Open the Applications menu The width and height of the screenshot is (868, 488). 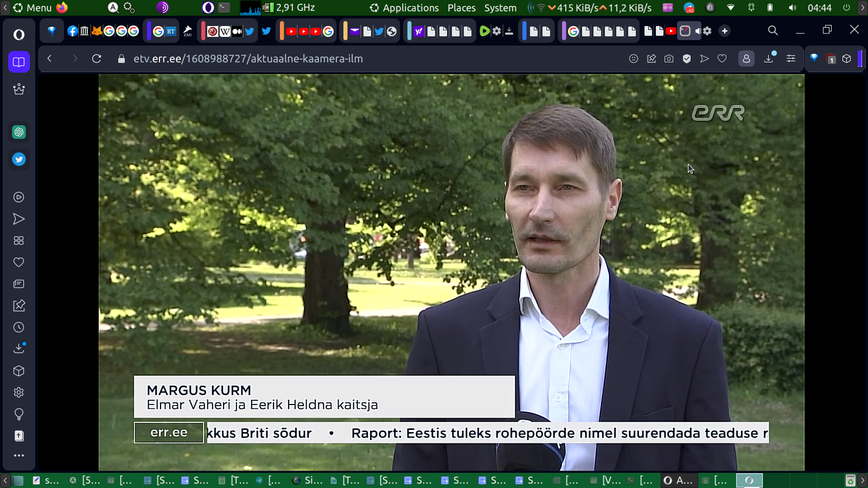(x=405, y=8)
